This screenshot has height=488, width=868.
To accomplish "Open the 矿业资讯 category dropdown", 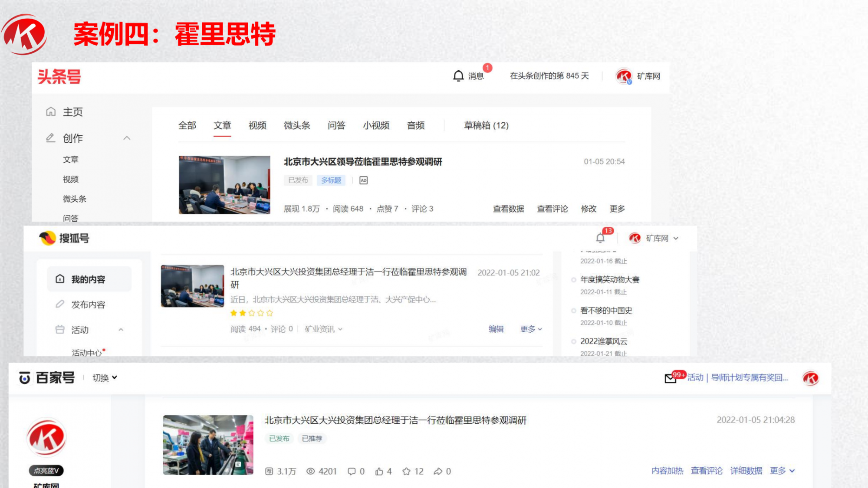I will (323, 329).
